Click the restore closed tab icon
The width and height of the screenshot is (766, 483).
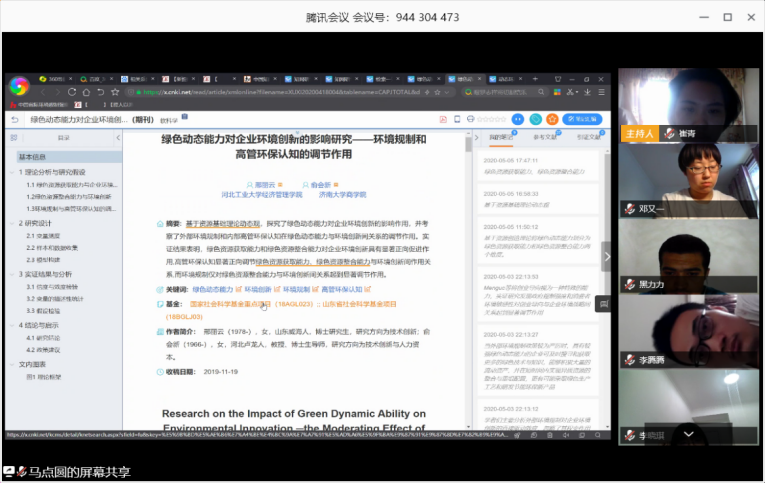pos(101,92)
